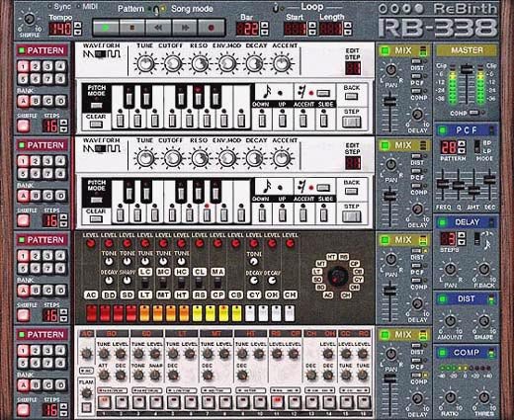Click the Pan knob on first mixer channel
Screen dimensions: 514x420
point(391,69)
